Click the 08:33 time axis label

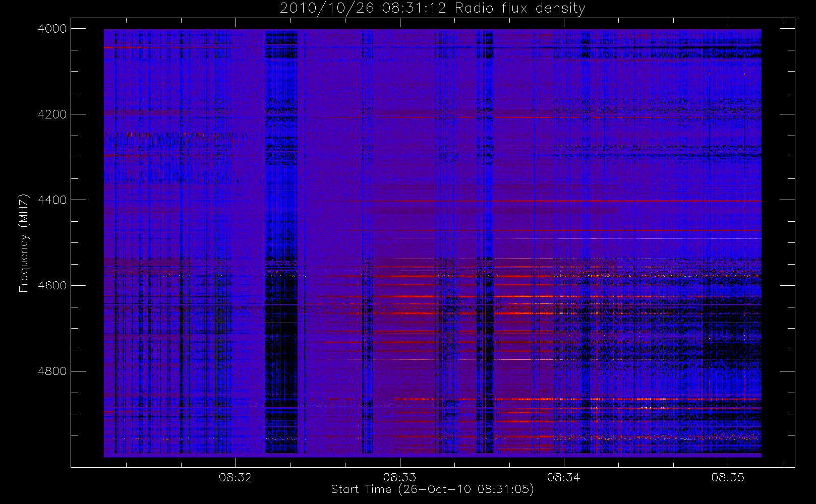pyautogui.click(x=399, y=477)
